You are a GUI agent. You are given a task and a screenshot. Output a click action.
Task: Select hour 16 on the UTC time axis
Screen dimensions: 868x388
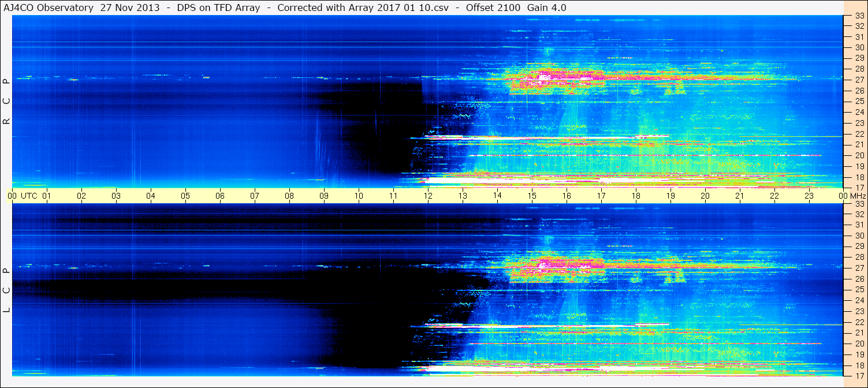(x=567, y=196)
